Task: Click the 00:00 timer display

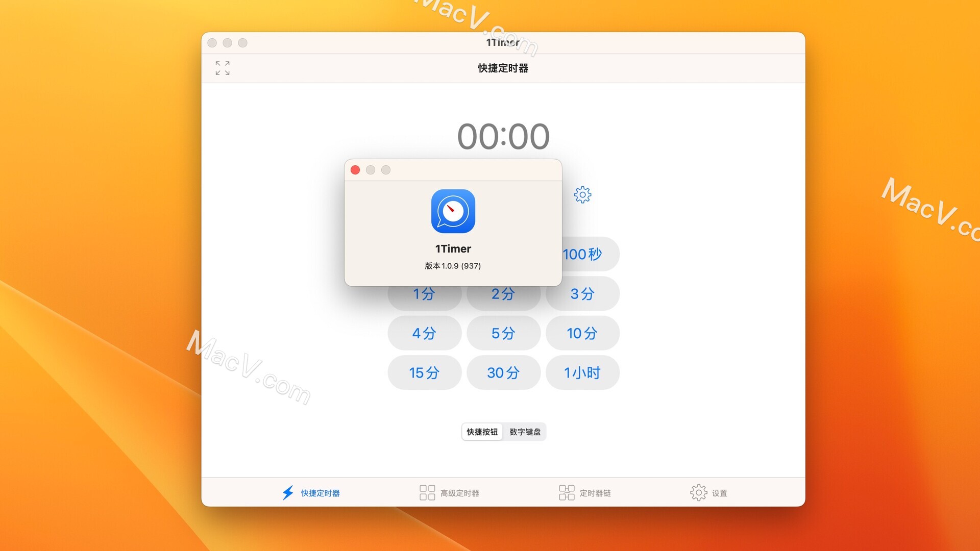Action: point(503,137)
